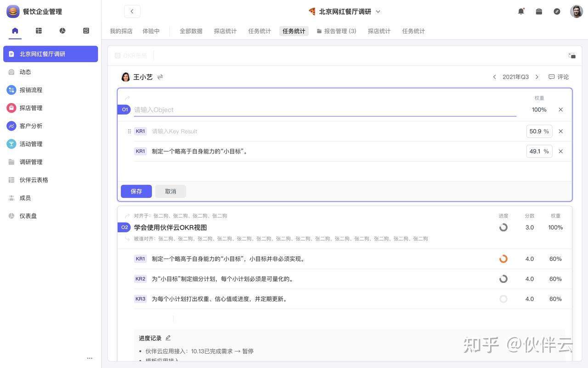Go to previous quarter before 2021年Q3

click(494, 77)
